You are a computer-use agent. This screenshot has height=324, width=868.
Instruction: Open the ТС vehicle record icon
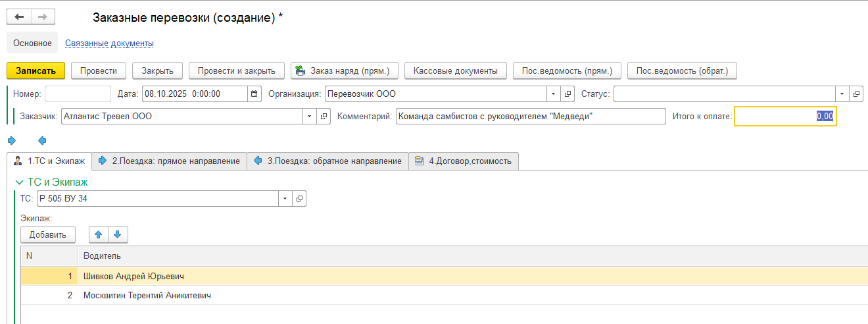click(x=299, y=198)
